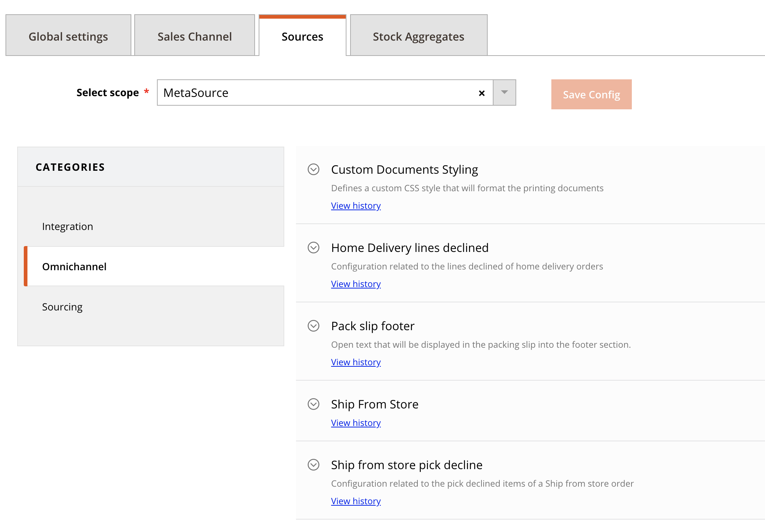This screenshot has width=765, height=532.
Task: Switch to the Sales Channel tab
Action: coord(195,35)
